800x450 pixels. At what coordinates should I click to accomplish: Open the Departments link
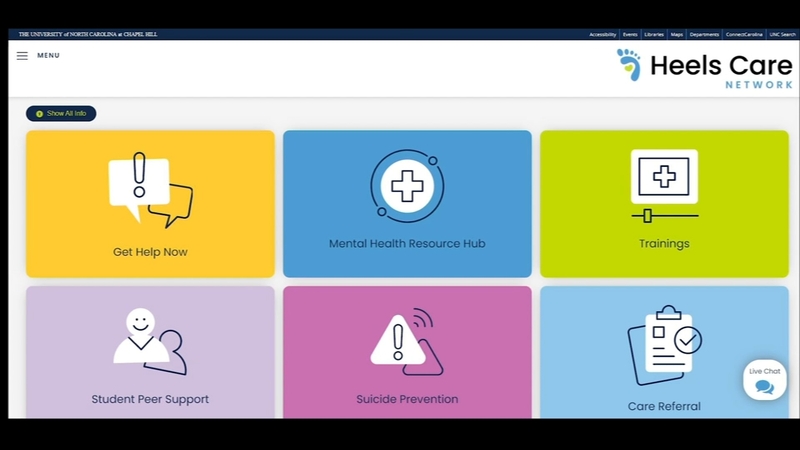(x=704, y=35)
